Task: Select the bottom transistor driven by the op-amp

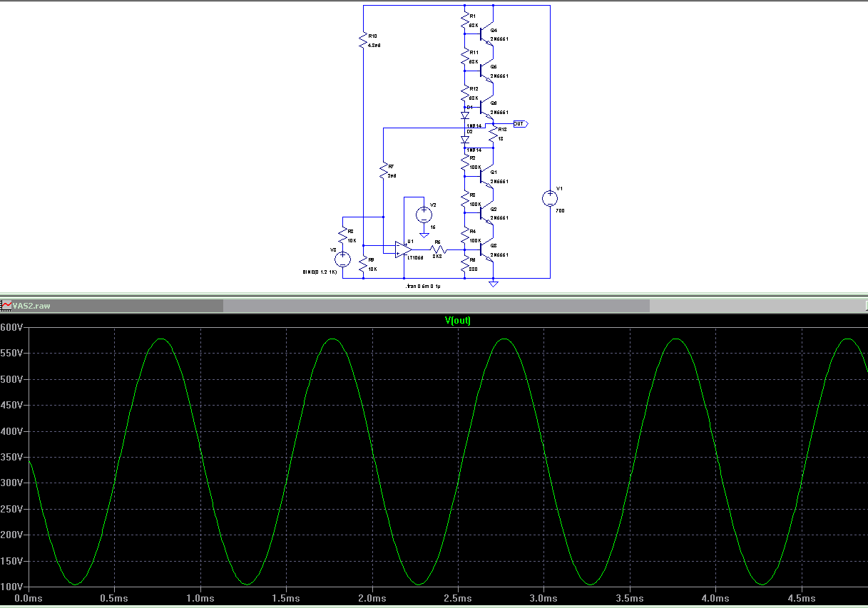Action: (486, 250)
